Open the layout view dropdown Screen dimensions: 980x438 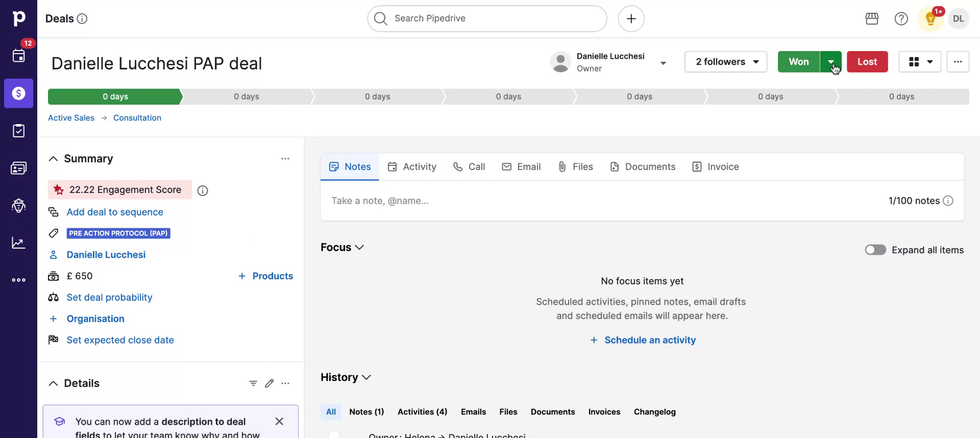[919, 62]
